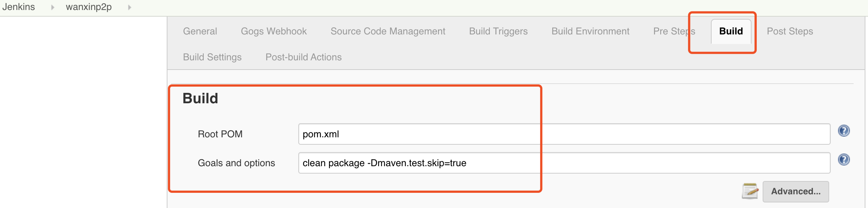Open the Source Code Management tab
868x208 pixels.
(388, 31)
